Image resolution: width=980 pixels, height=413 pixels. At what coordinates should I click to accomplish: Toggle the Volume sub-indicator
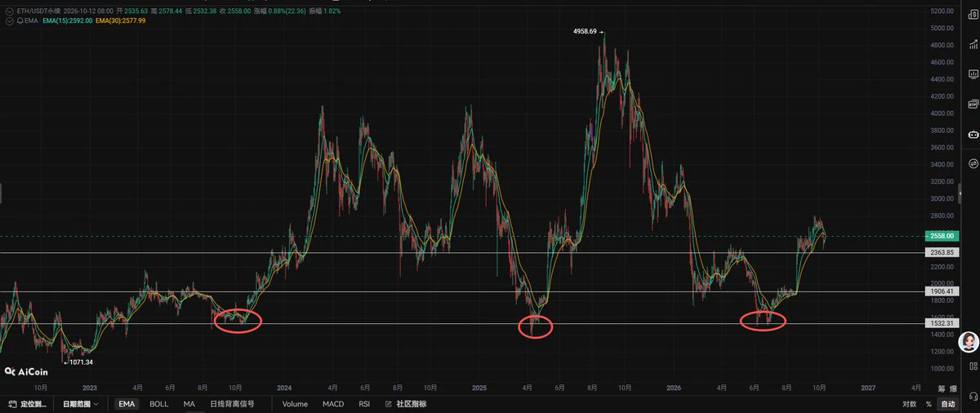(295, 403)
